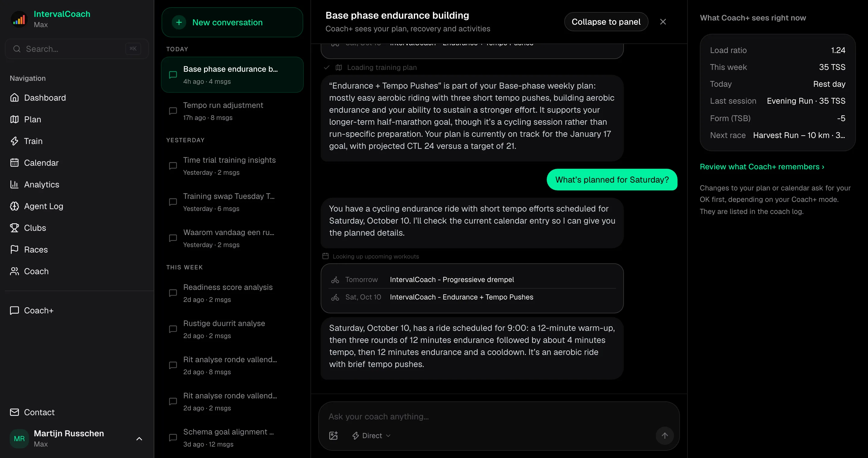The height and width of the screenshot is (458, 868).
Task: Click the Clubs trophy icon
Action: tap(14, 228)
